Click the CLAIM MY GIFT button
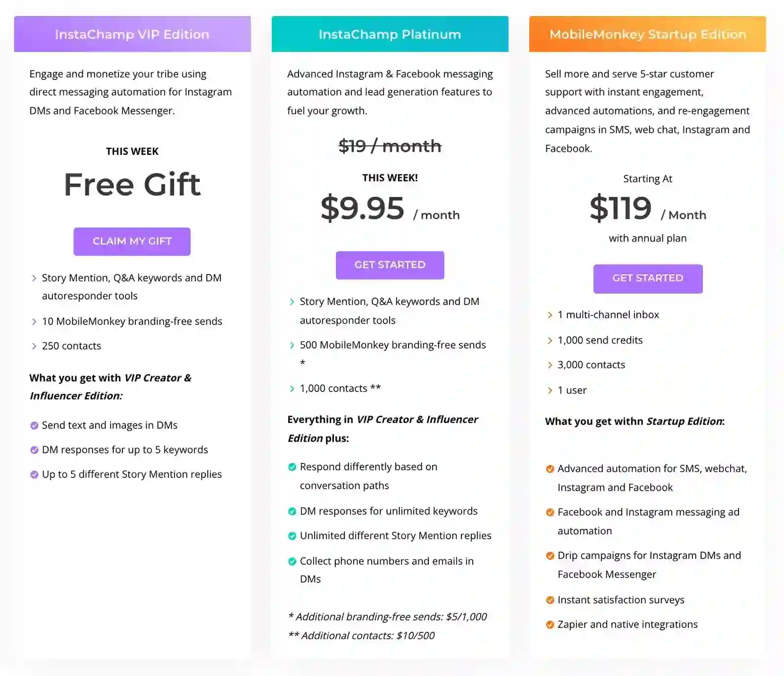The width and height of the screenshot is (784, 676). pos(132,241)
